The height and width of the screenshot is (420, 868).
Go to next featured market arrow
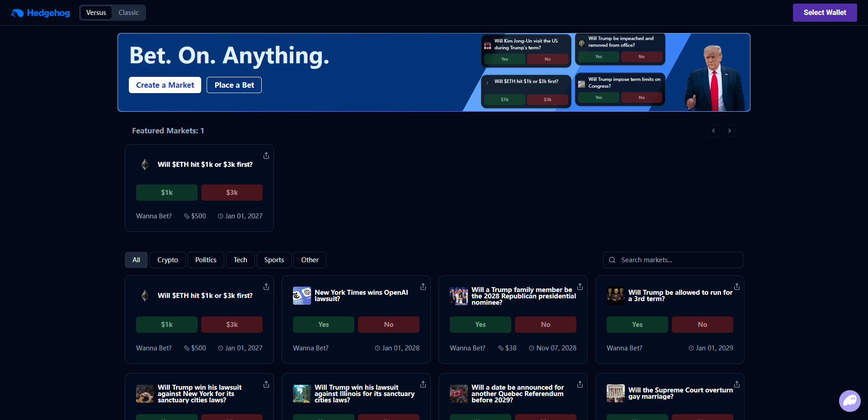[729, 131]
